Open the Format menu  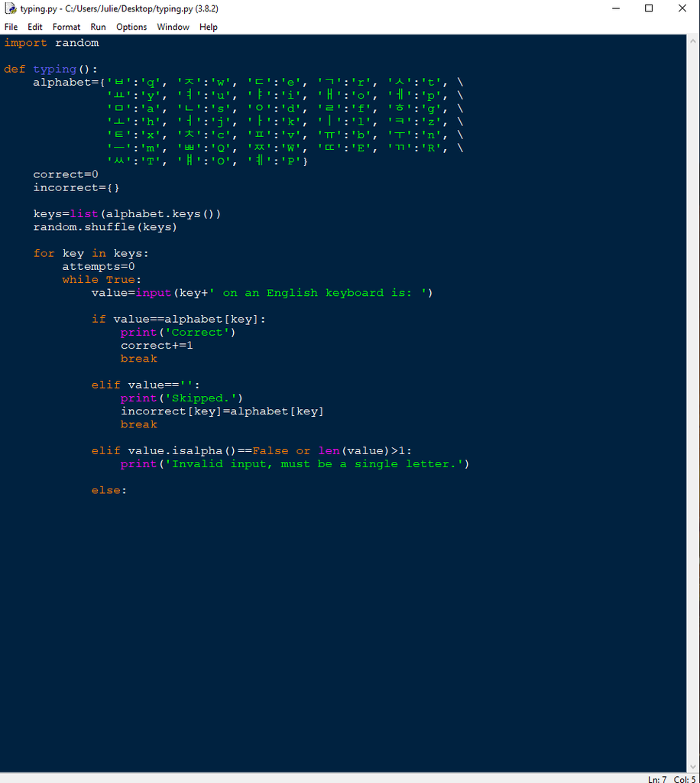click(x=66, y=27)
